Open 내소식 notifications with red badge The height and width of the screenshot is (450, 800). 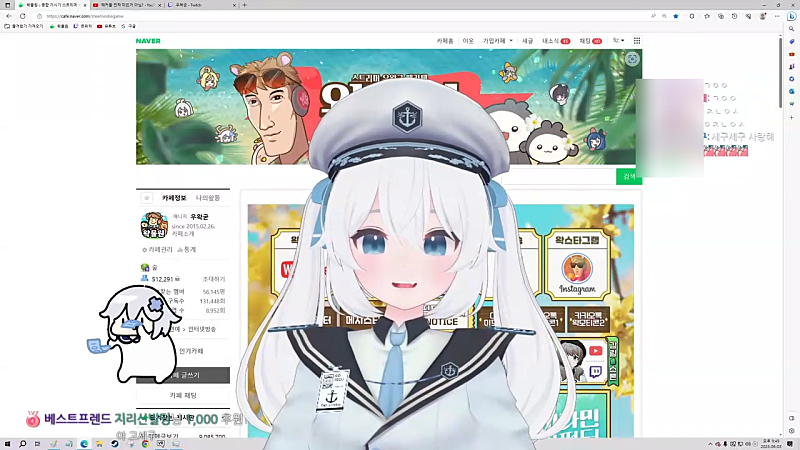point(556,41)
